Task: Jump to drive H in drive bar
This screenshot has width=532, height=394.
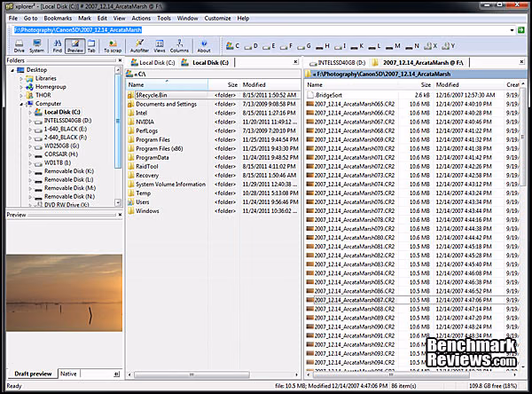Action: (323, 46)
